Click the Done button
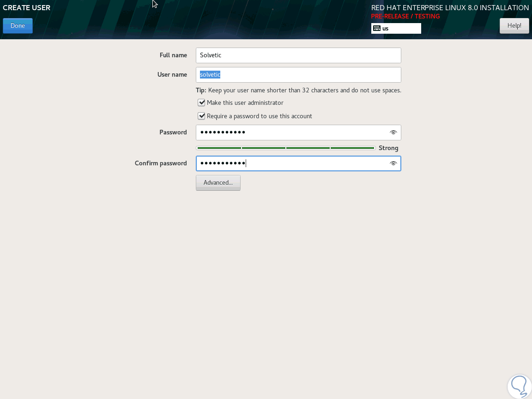The height and width of the screenshot is (399, 532). coord(18,26)
